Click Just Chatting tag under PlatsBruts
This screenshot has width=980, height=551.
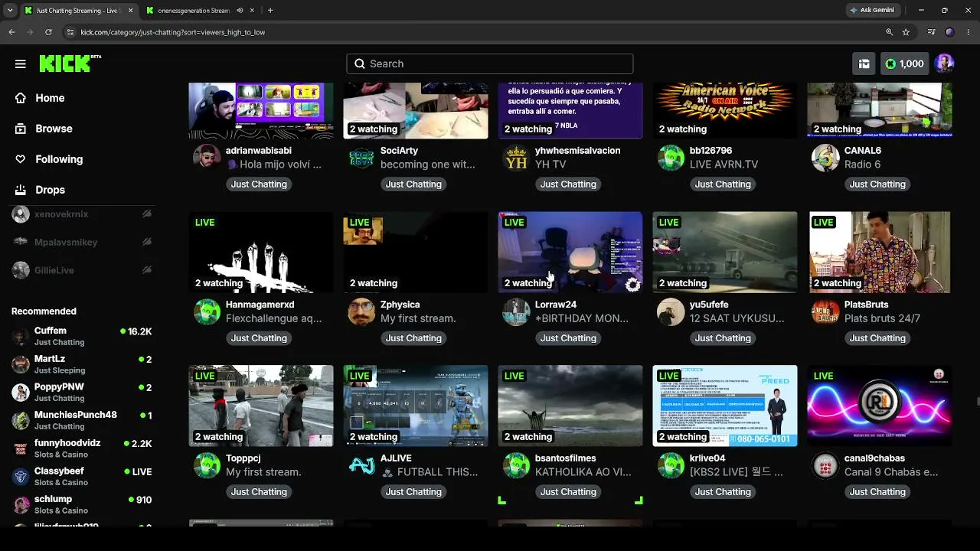pos(877,338)
